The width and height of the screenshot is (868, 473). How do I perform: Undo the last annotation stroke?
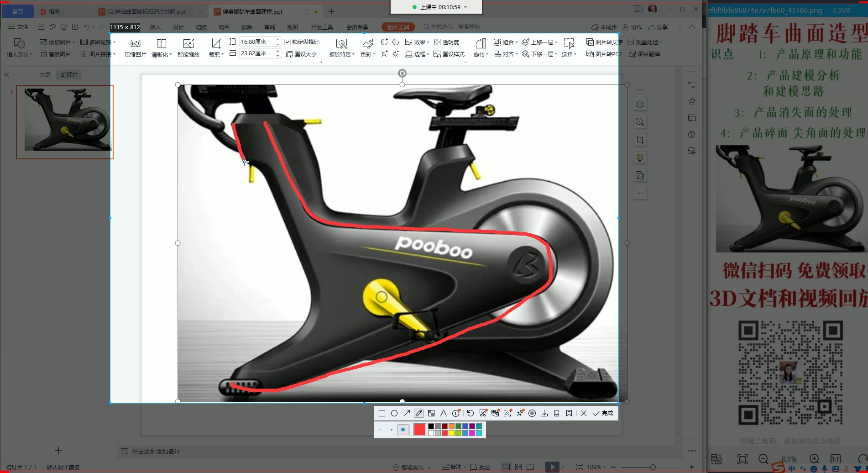[x=471, y=413]
